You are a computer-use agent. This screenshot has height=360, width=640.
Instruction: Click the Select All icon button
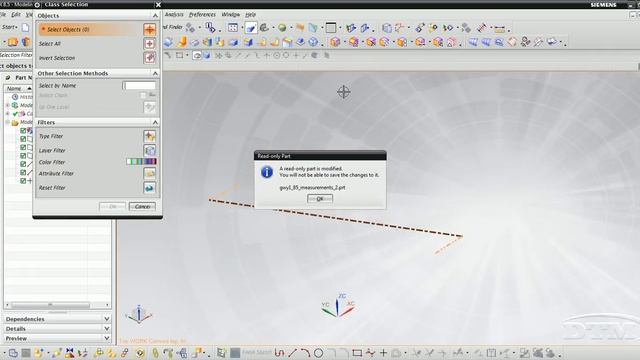[149, 44]
